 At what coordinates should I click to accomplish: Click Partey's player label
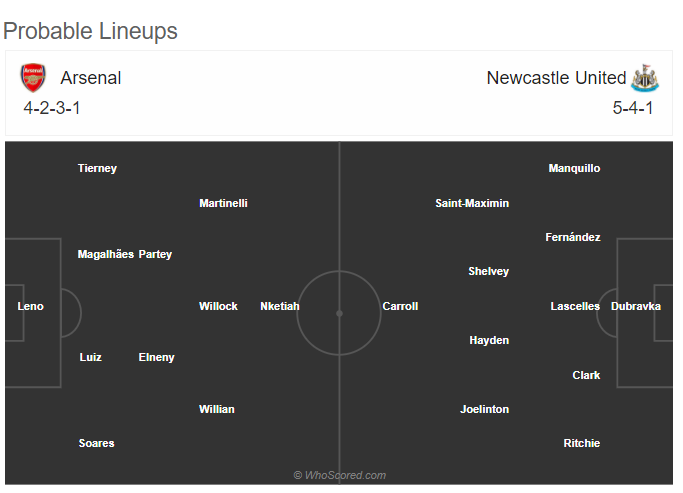click(155, 254)
